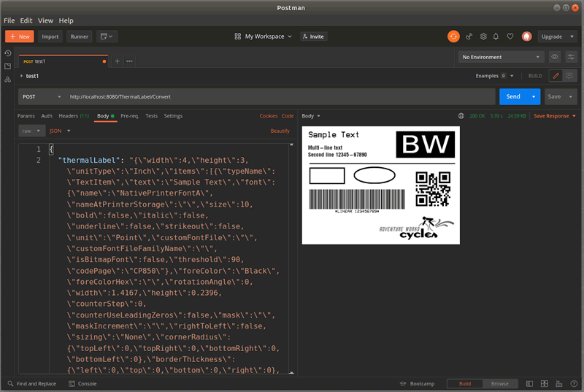Open the APIs sidebar icon
This screenshot has width=584, height=392.
pyautogui.click(x=7, y=79)
